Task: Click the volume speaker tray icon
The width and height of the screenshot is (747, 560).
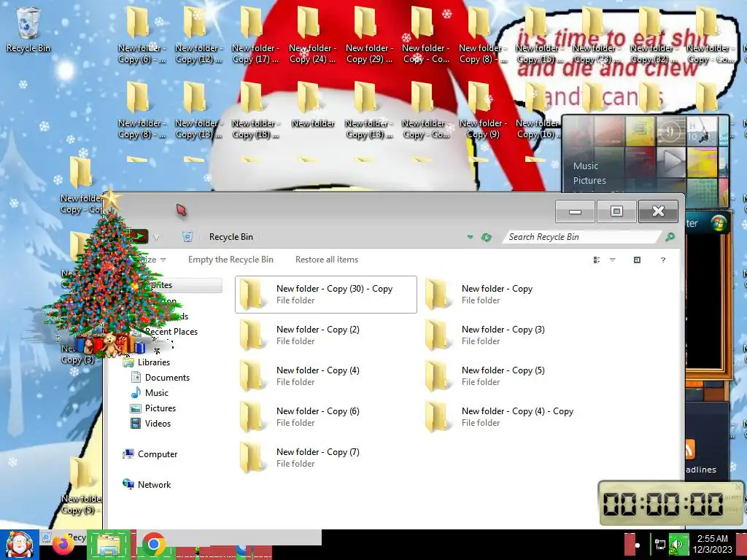Action: pos(676,544)
